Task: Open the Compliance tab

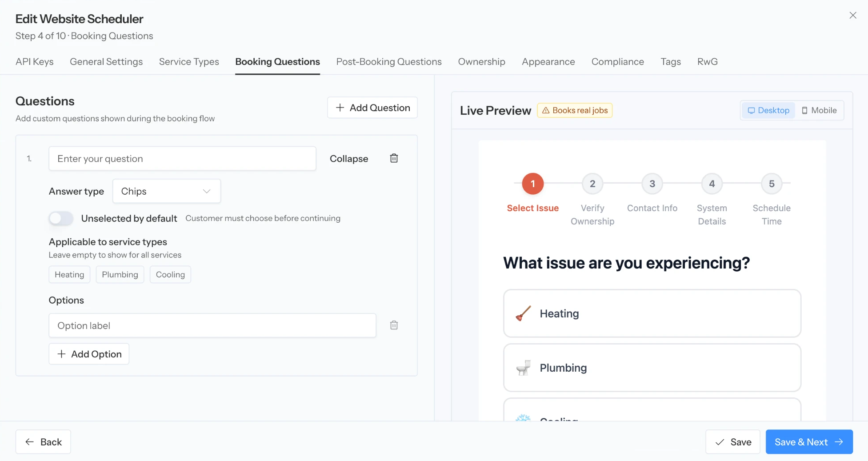Action: pyautogui.click(x=618, y=62)
